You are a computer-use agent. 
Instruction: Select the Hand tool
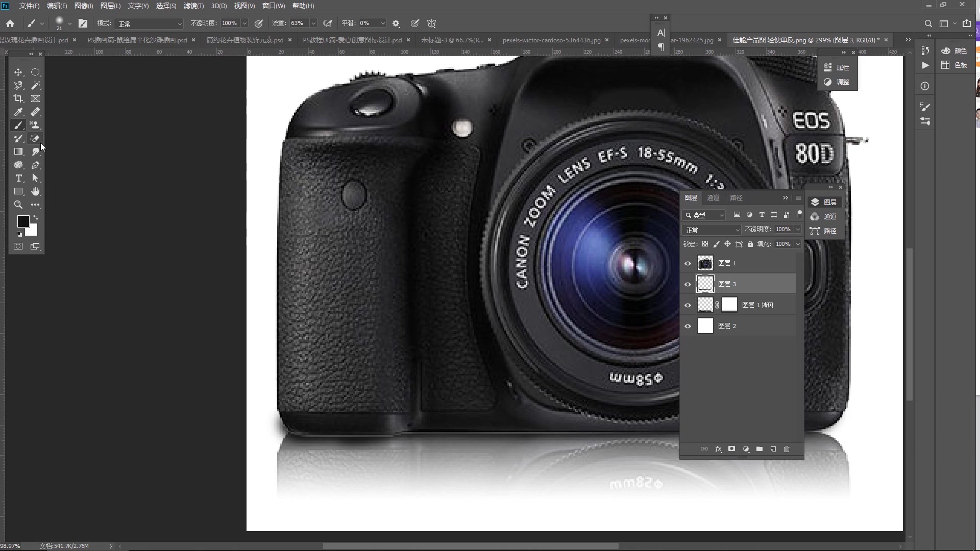pos(35,192)
